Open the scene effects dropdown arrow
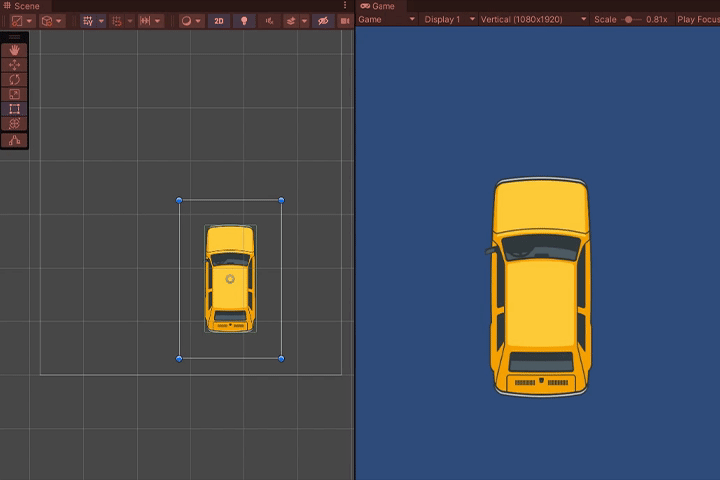 coord(304,21)
